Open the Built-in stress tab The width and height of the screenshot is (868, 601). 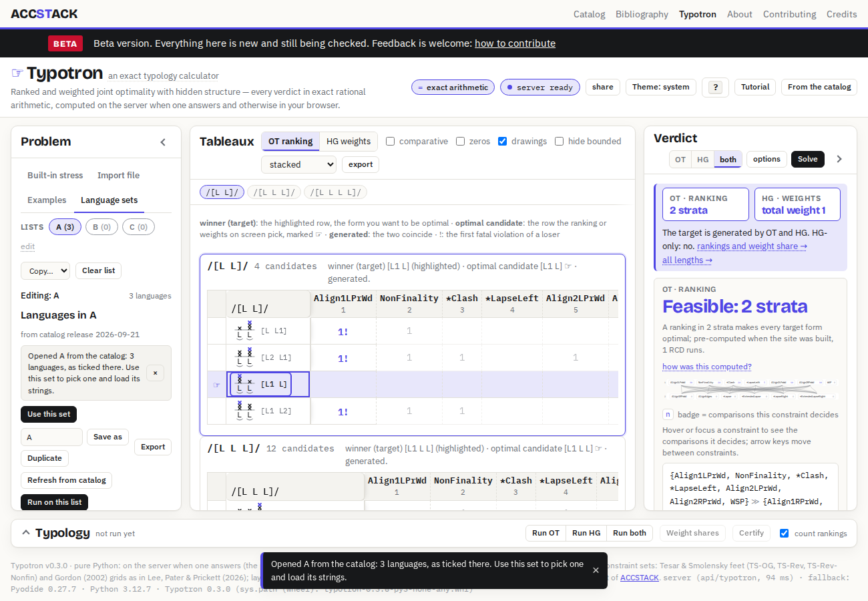point(55,175)
